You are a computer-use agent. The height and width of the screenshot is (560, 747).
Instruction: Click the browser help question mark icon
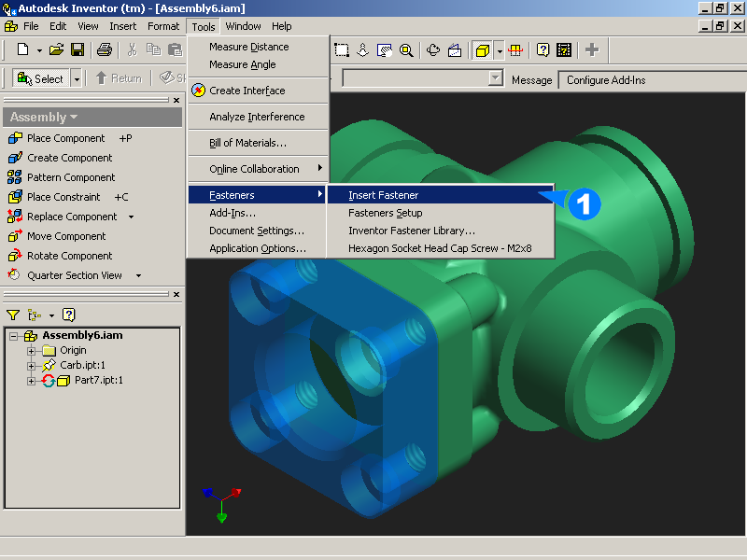(68, 315)
